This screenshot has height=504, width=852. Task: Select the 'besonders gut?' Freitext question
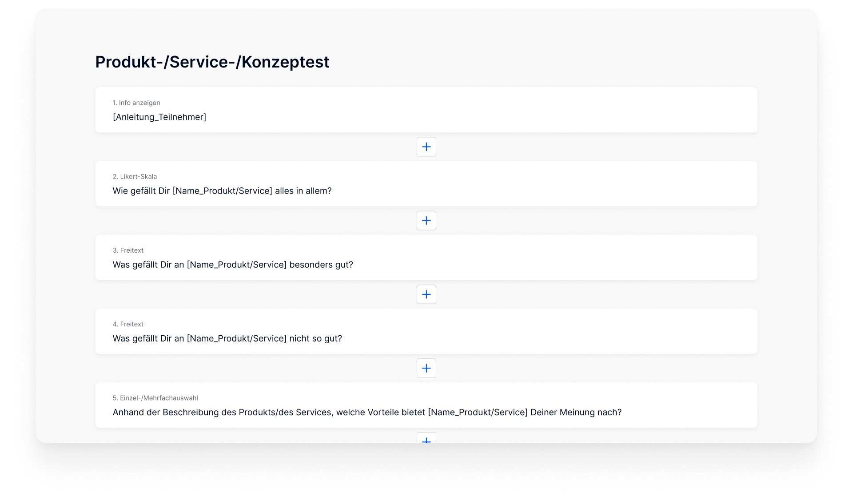232,264
